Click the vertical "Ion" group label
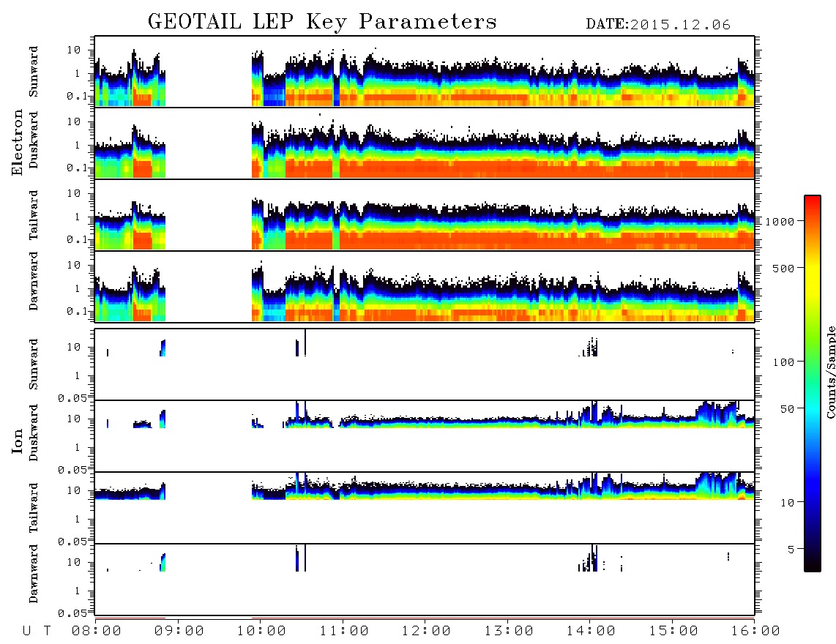This screenshot has height=644, width=836. [18, 441]
